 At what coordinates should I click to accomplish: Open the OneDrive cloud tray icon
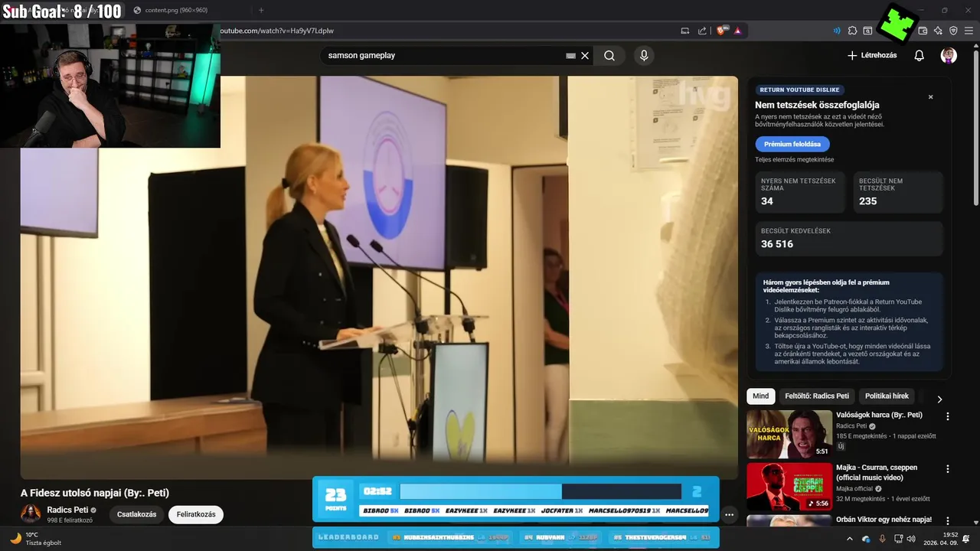pyautogui.click(x=866, y=539)
